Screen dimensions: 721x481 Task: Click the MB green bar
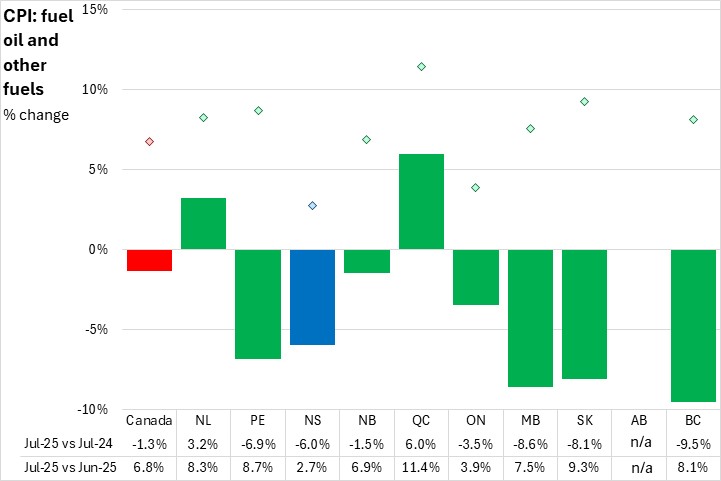[530, 318]
